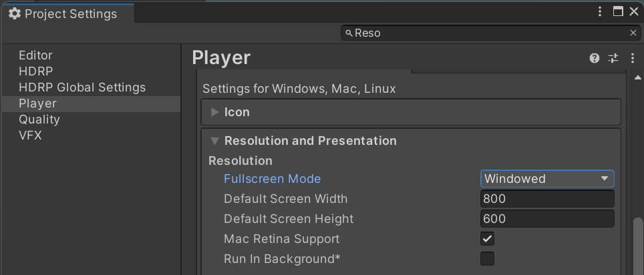The image size is (644, 275).
Task: Open HDRP Global Settings category
Action: (82, 87)
